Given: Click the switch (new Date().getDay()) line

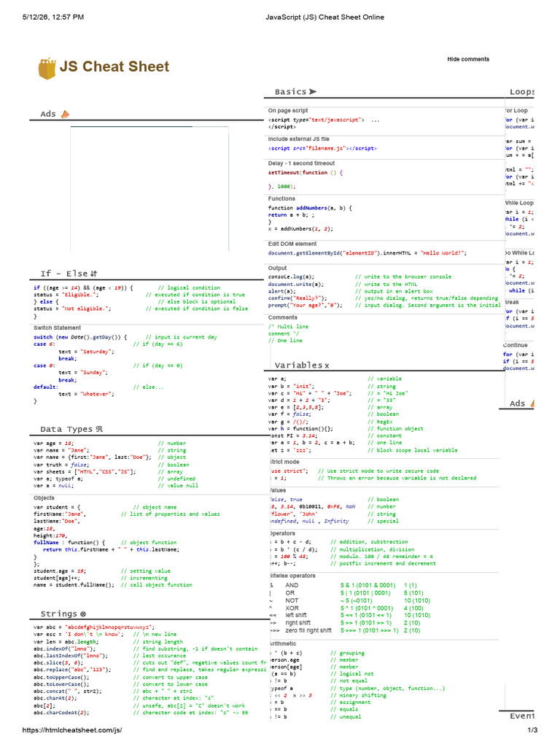Looking at the screenshot, I should (80, 337).
